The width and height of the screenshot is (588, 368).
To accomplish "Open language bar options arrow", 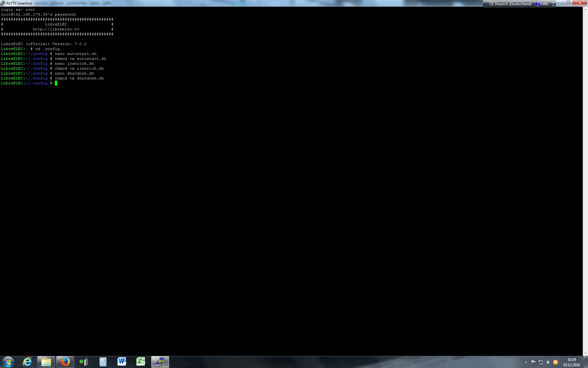I will (553, 5).
